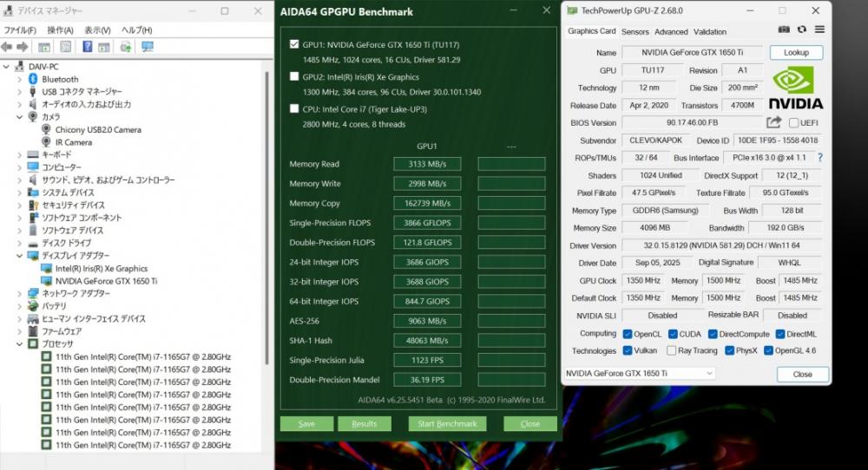The height and width of the screenshot is (470, 868).
Task: Click the blue help icon in Device Manager toolbar
Action: (87, 47)
